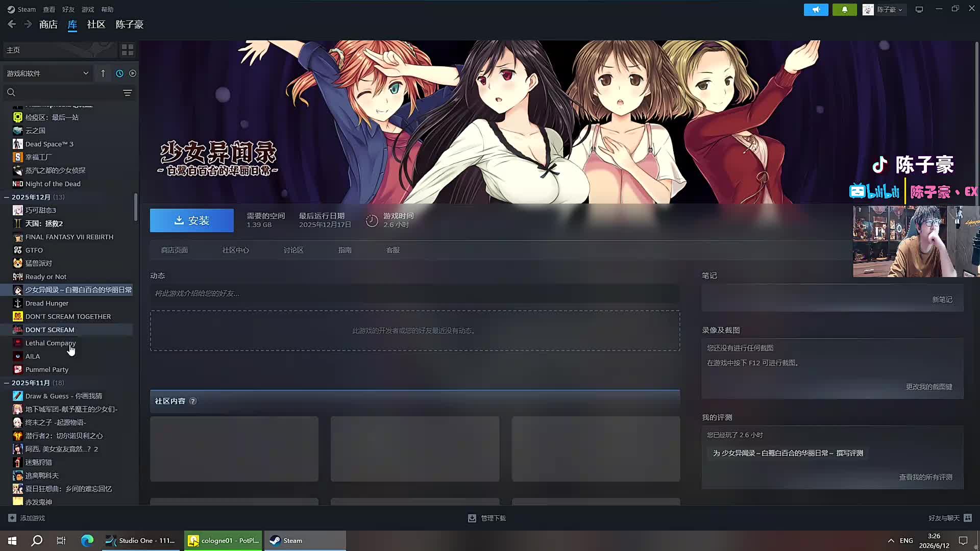The height and width of the screenshot is (551, 980).
Task: Click the add game plus icon
Action: click(12, 518)
